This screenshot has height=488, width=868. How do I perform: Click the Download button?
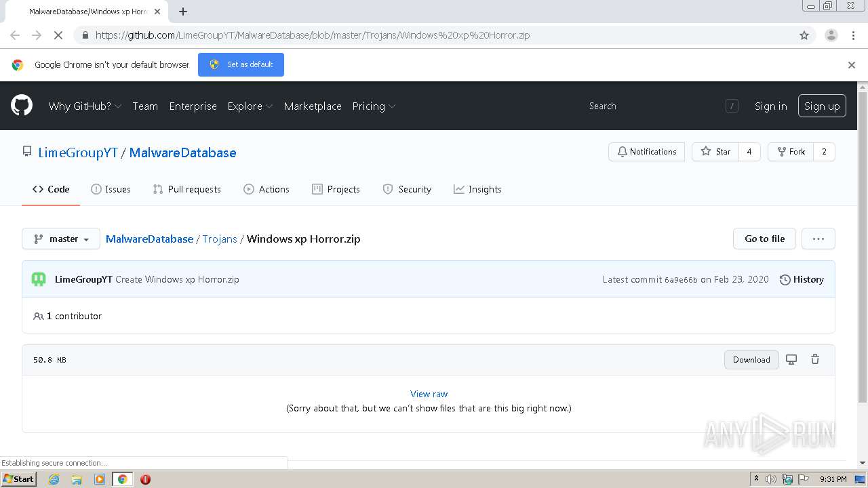pyautogui.click(x=751, y=359)
